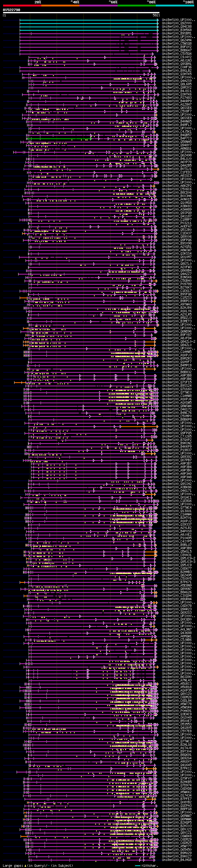Click the green ~80% identity legend segment
Viewport: 197px width, 868px height.
coord(137,6)
